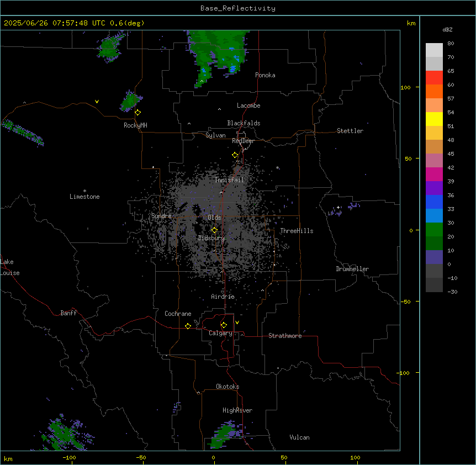Select the Okotoks label
This screenshot has width=476, height=465.
pyautogui.click(x=228, y=387)
